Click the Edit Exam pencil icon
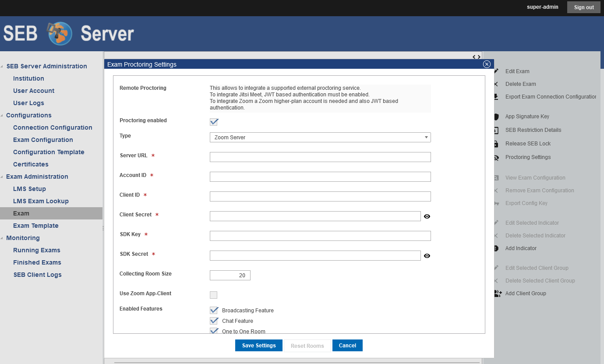Screen dimensions: 604x364 tap(496, 71)
